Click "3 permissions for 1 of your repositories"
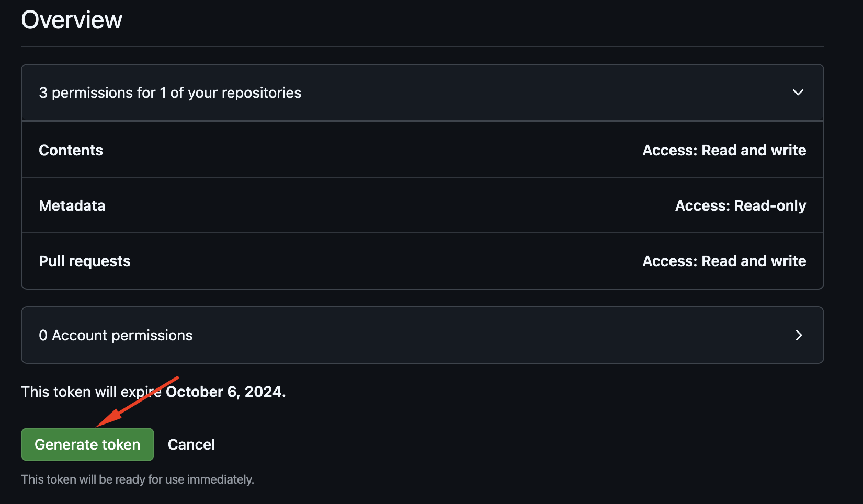 170,93
